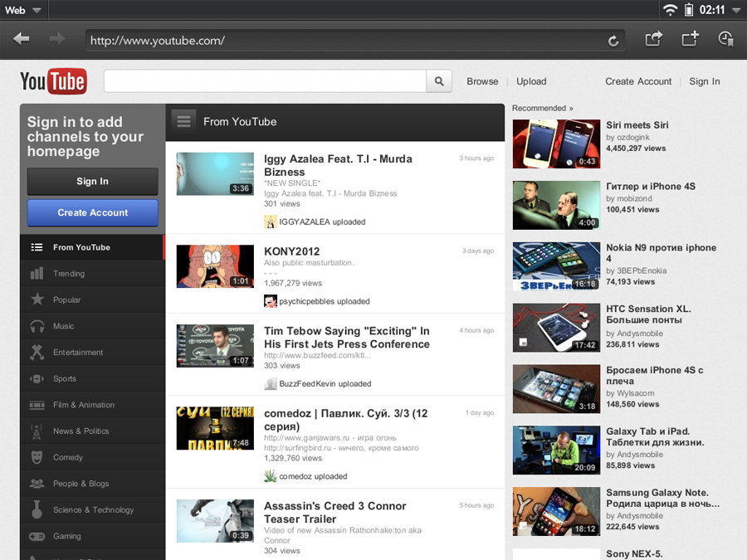
Task: Click the Wylsacom channel name
Action: (x=636, y=393)
